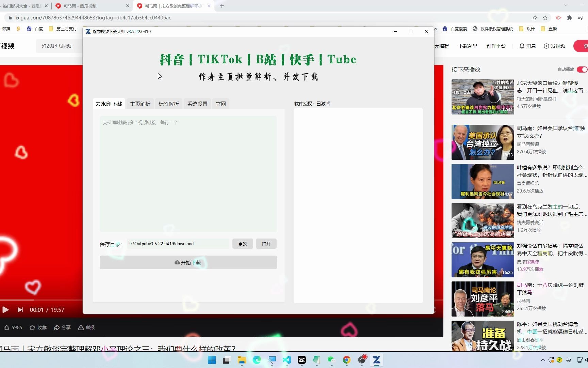
Task: Switch to the 去水印下载 tab
Action: click(109, 104)
